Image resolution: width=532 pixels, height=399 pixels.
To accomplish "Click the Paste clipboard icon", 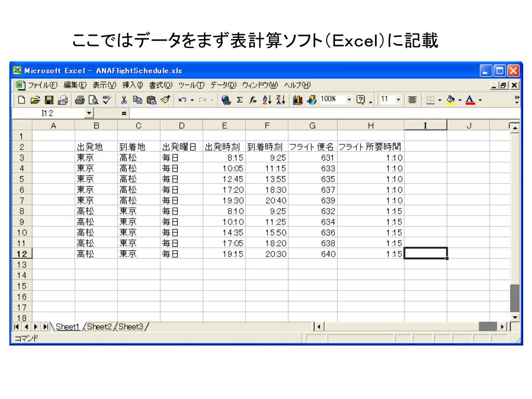I will 151,100.
